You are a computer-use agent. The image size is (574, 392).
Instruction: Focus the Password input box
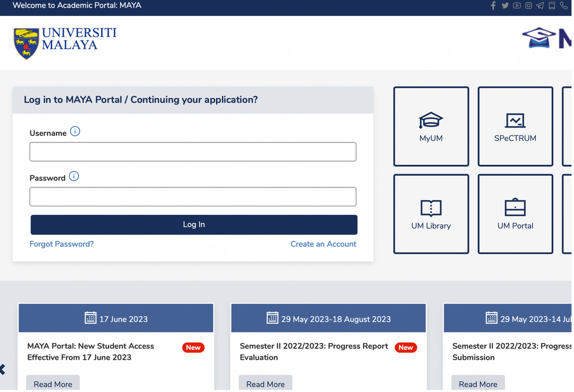[x=193, y=197]
